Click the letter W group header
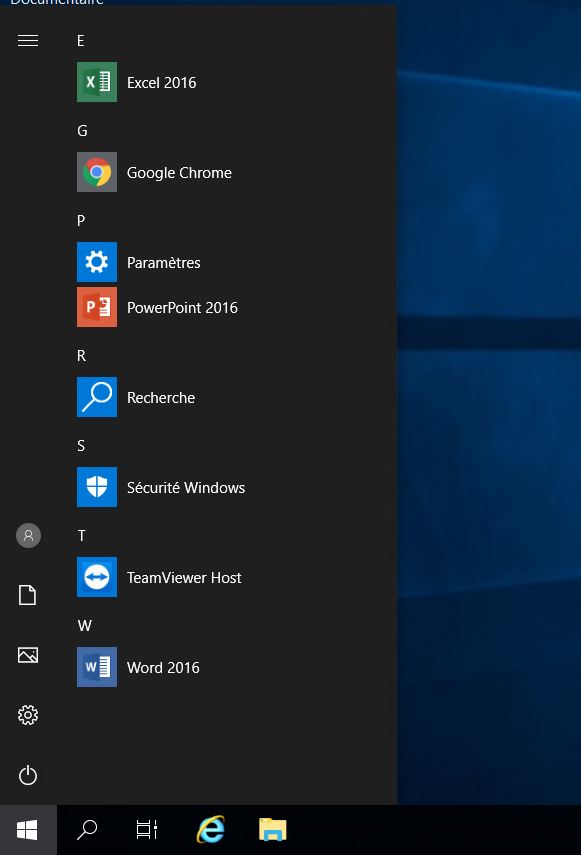This screenshot has height=855, width=581. tap(84, 626)
